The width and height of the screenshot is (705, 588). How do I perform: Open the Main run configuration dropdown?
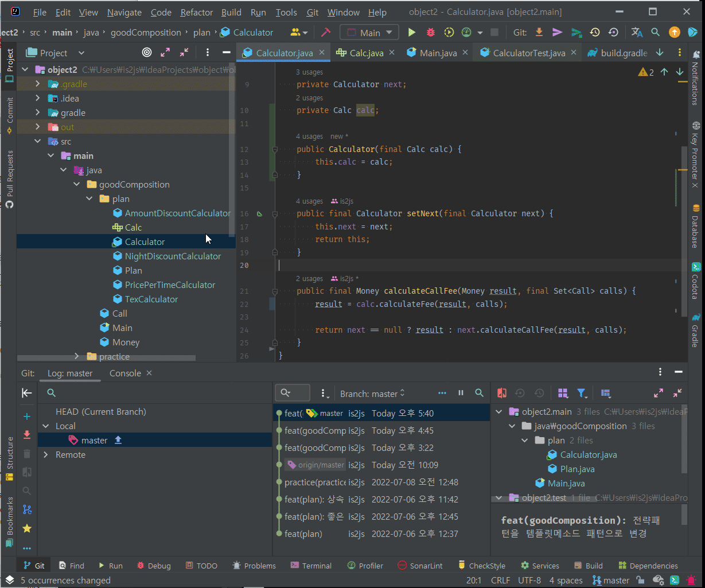(x=369, y=33)
